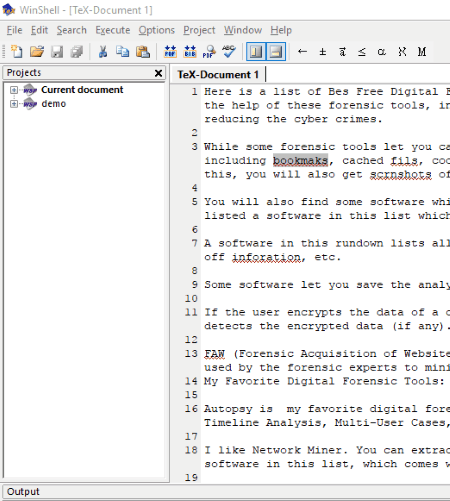Open the Options menu
The height and width of the screenshot is (501, 450).
(157, 30)
